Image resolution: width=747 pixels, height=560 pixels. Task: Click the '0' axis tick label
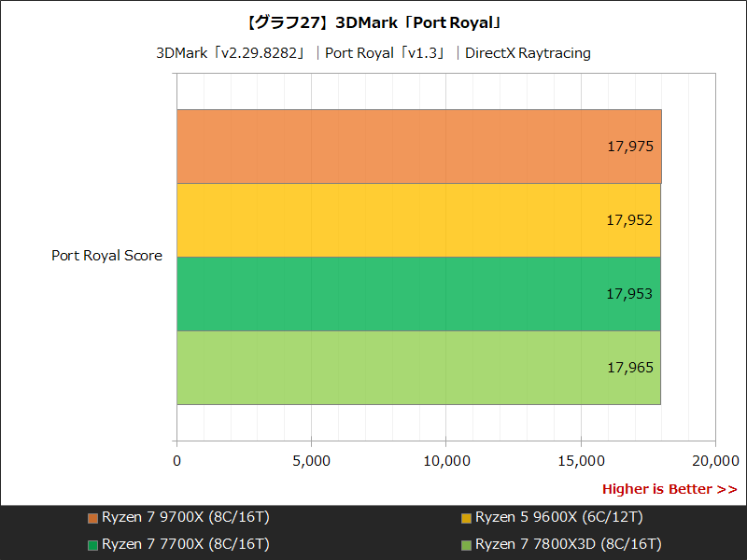click(176, 461)
